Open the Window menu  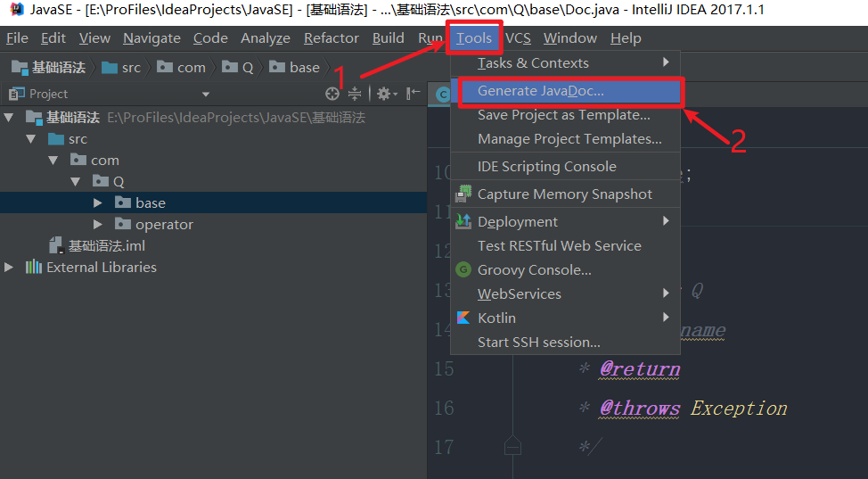click(570, 38)
